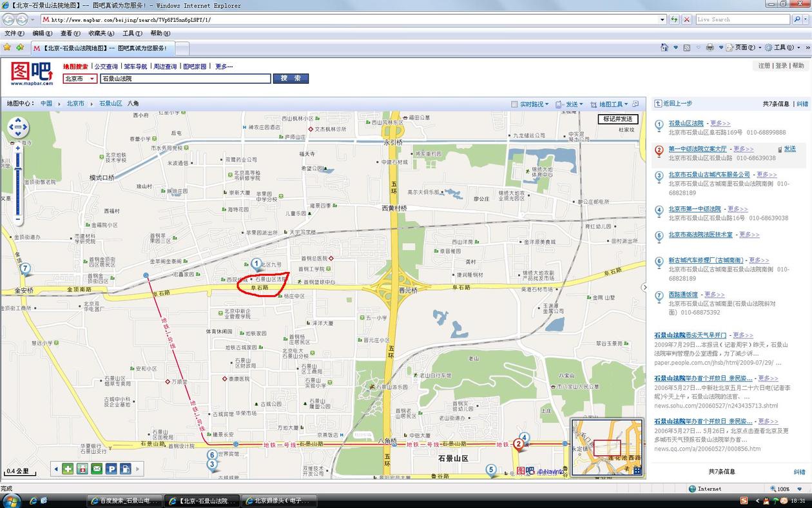The image size is (812, 508).
Task: Click the IE refresh button
Action: tap(674, 19)
